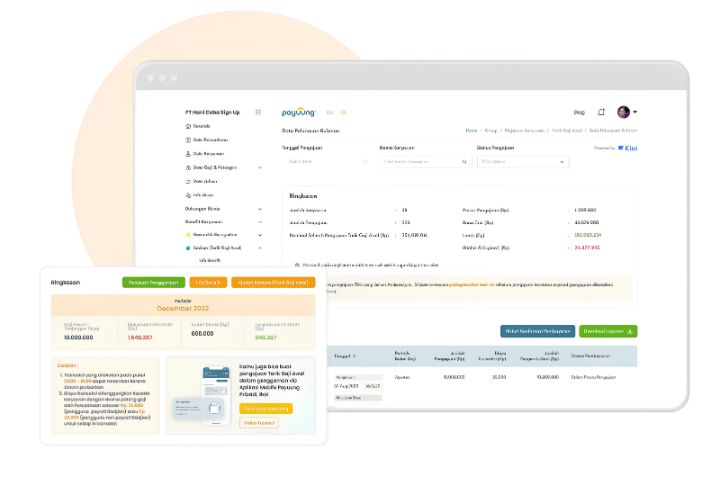Click the Data Perusahaan building icon
This screenshot has height=480, width=720.
[x=188, y=140]
